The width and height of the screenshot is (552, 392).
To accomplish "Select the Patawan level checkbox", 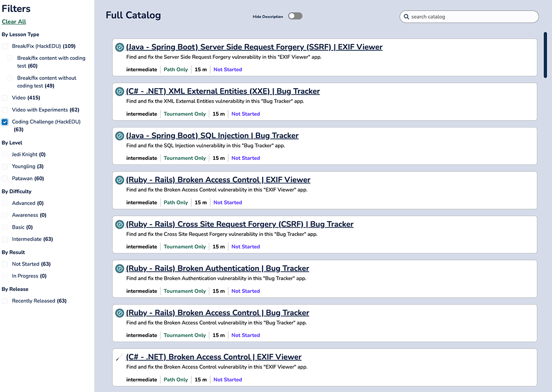I will [x=5, y=179].
